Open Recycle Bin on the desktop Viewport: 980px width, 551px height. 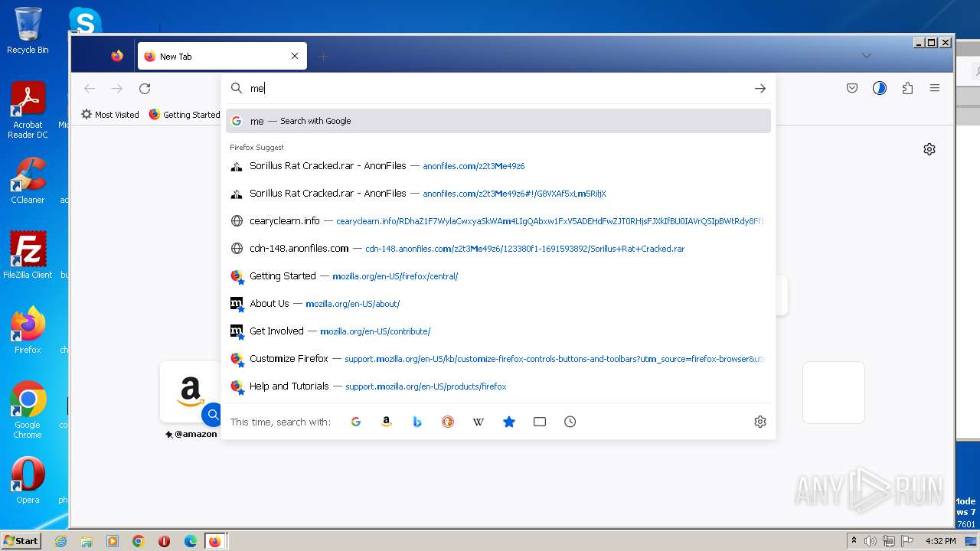click(28, 31)
